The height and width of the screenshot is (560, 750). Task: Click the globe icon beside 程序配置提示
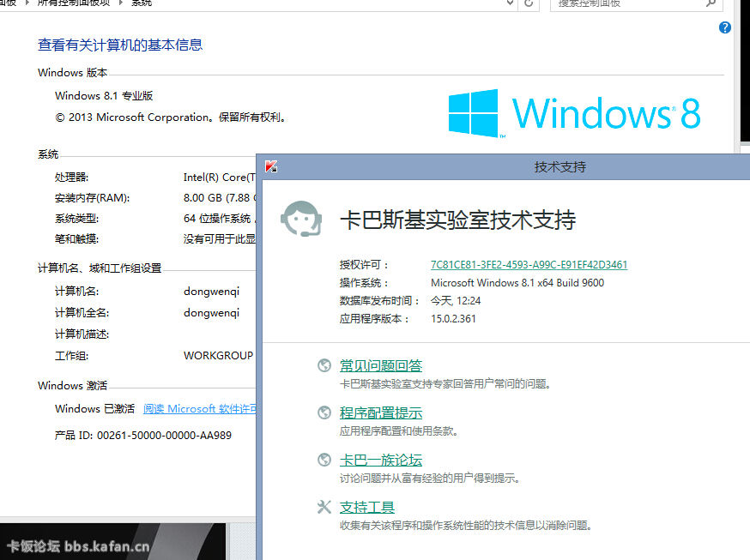tap(324, 412)
